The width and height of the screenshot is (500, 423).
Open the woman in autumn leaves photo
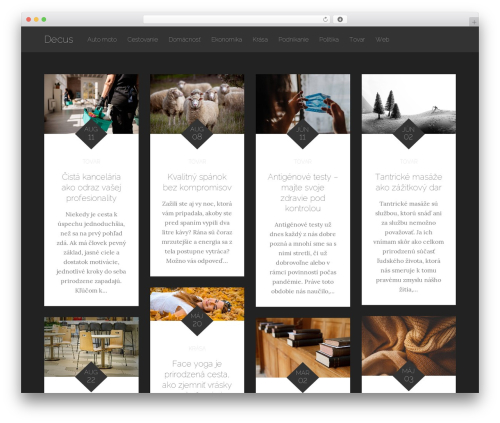pos(197,304)
